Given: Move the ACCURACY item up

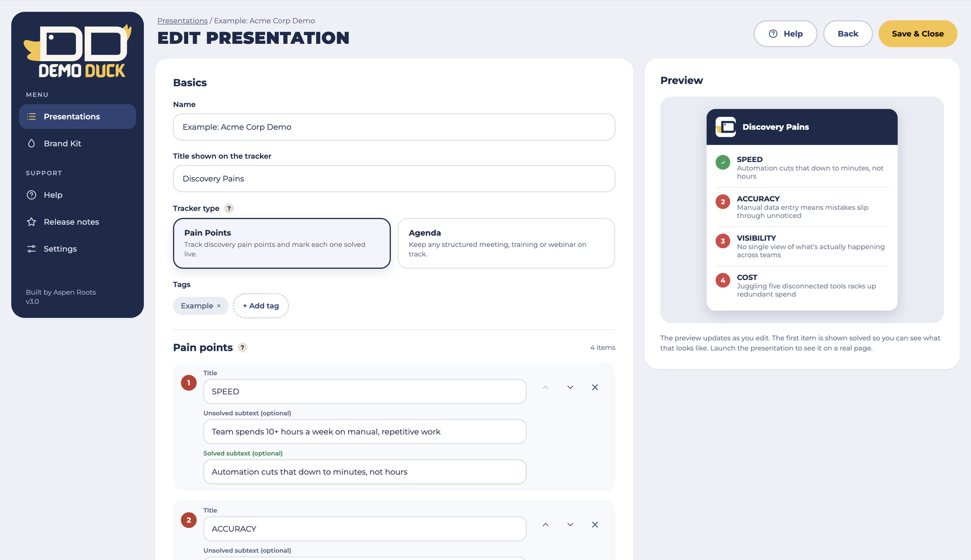Looking at the screenshot, I should pos(546,525).
